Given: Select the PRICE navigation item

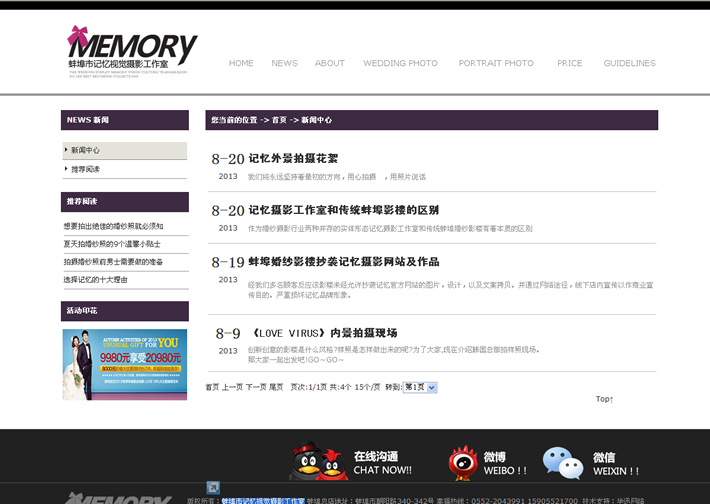Looking at the screenshot, I should (569, 63).
